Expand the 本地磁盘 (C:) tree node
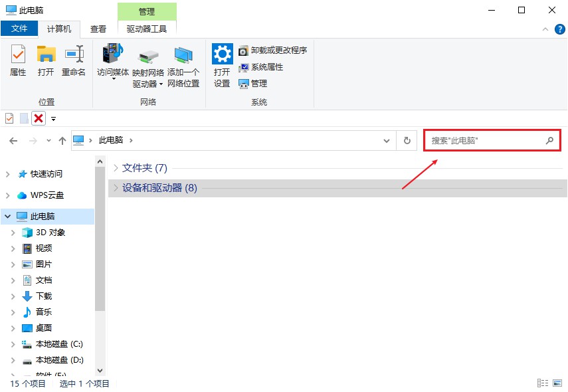 tap(13, 344)
